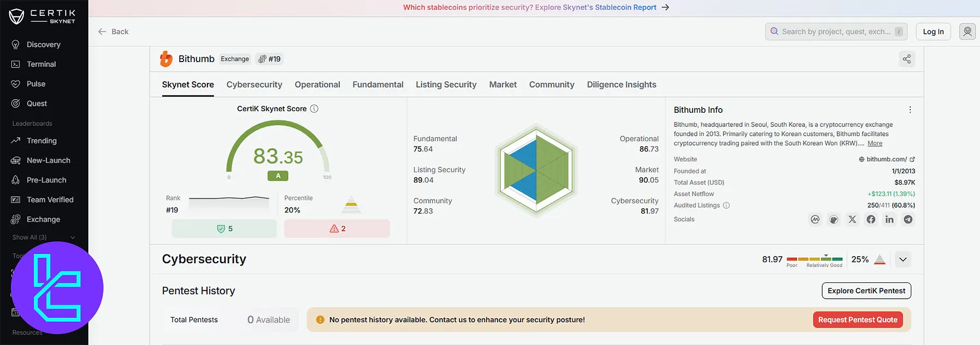Open Bithumb's LinkedIn social link
This screenshot has height=345, width=980.
[x=890, y=220]
